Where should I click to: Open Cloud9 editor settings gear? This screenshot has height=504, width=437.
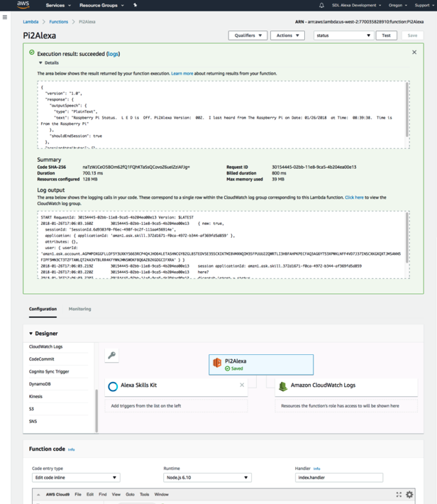409,494
